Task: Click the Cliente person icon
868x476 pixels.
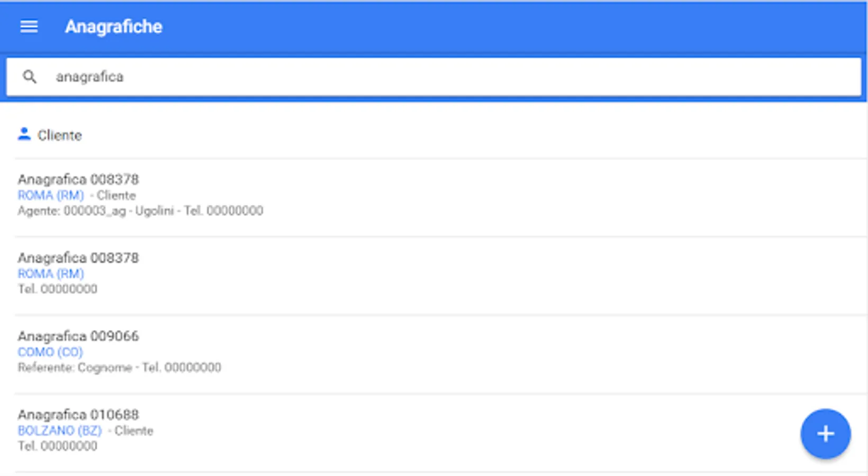Action: click(24, 134)
